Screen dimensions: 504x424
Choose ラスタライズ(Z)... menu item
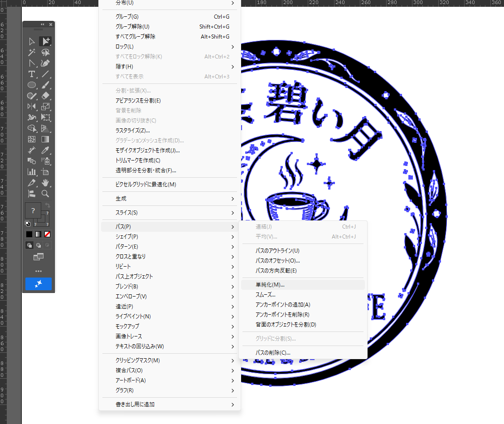170,131
